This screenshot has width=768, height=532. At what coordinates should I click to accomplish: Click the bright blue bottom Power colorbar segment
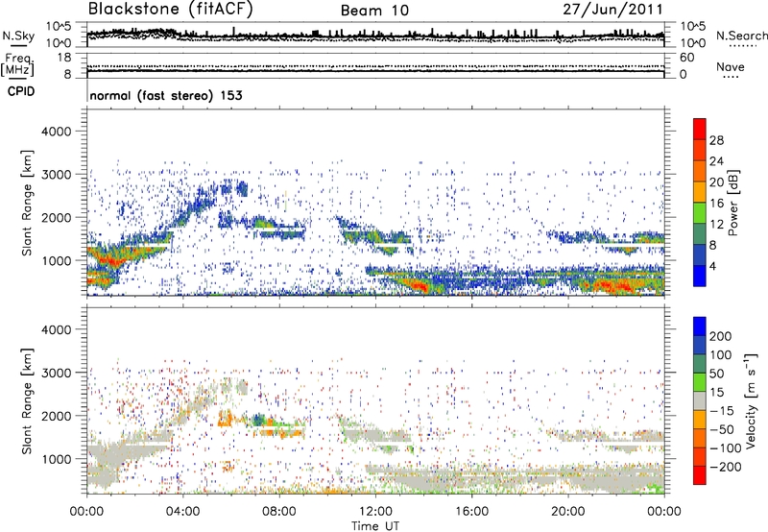click(x=700, y=276)
